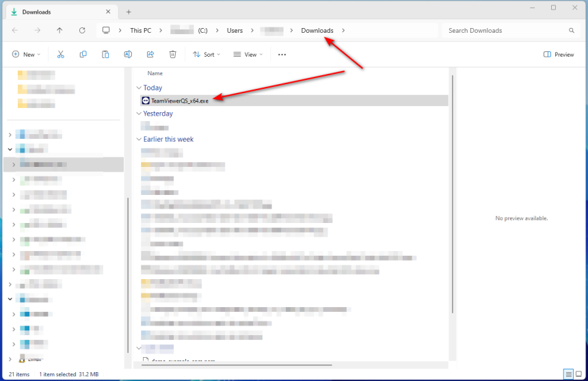The width and height of the screenshot is (588, 381).
Task: Collapse the Earlier this week group
Action: (x=139, y=140)
